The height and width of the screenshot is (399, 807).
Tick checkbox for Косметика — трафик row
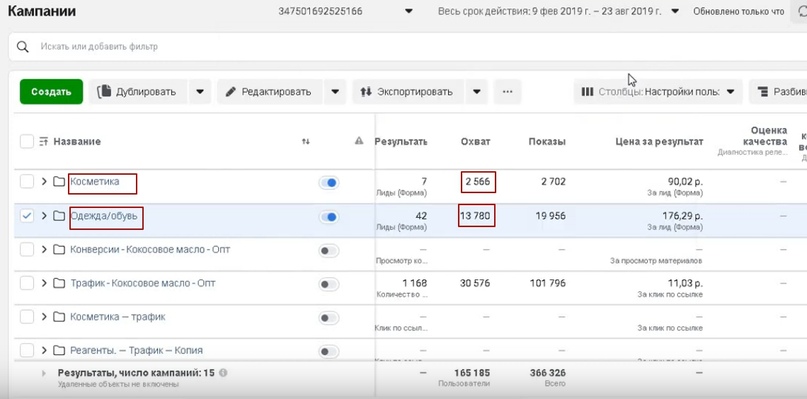coord(27,317)
